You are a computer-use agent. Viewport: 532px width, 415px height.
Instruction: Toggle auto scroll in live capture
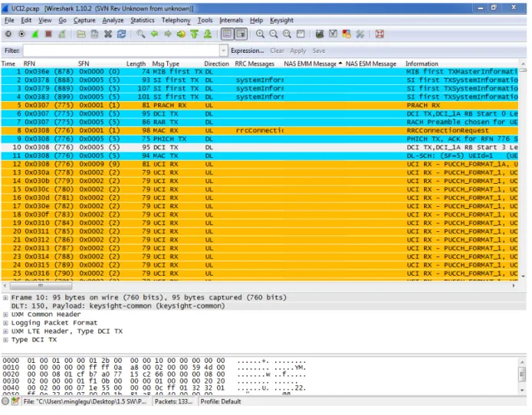tap(241, 34)
